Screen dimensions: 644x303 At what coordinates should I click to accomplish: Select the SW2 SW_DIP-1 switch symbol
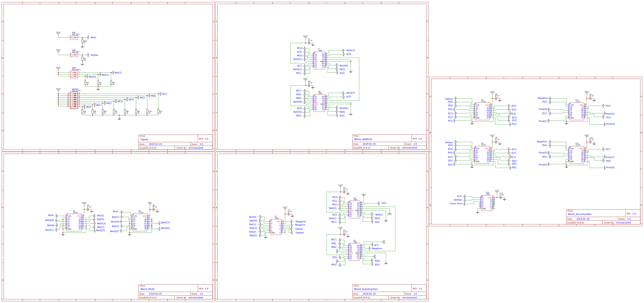[74, 55]
